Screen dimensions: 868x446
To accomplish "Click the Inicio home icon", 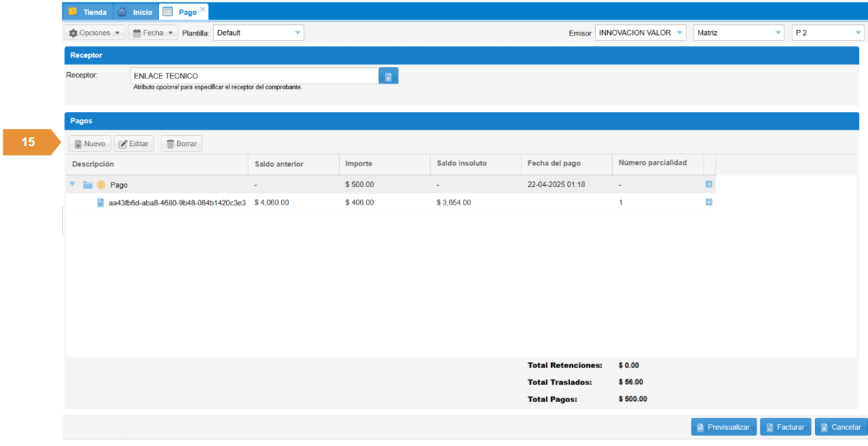I will [x=122, y=12].
